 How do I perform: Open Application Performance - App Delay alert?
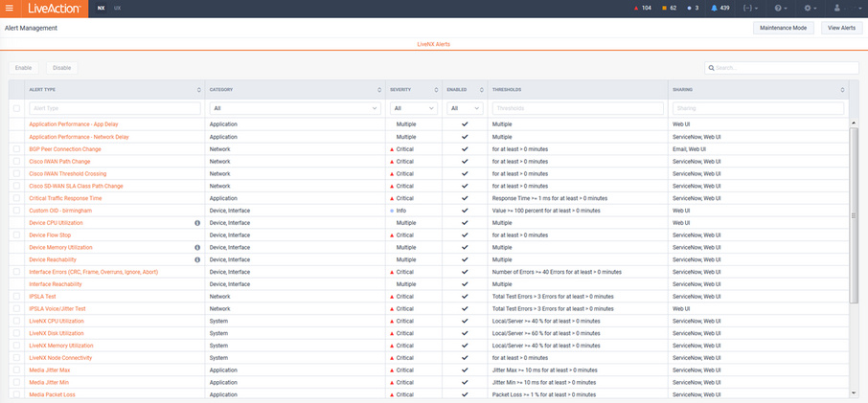74,124
